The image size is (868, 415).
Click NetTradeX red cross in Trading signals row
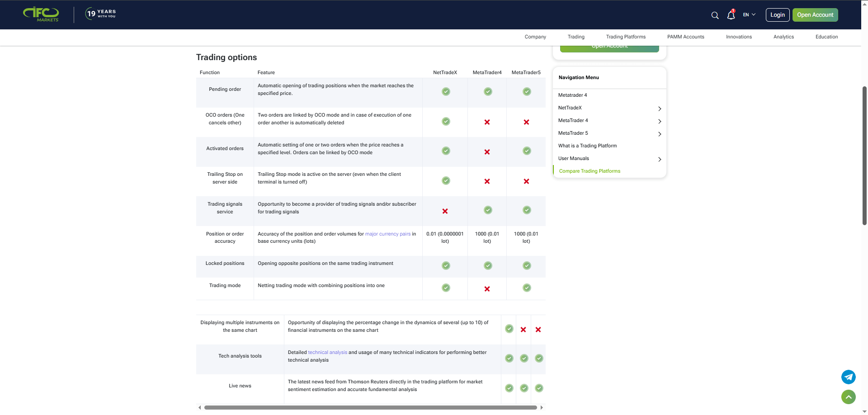tap(445, 211)
